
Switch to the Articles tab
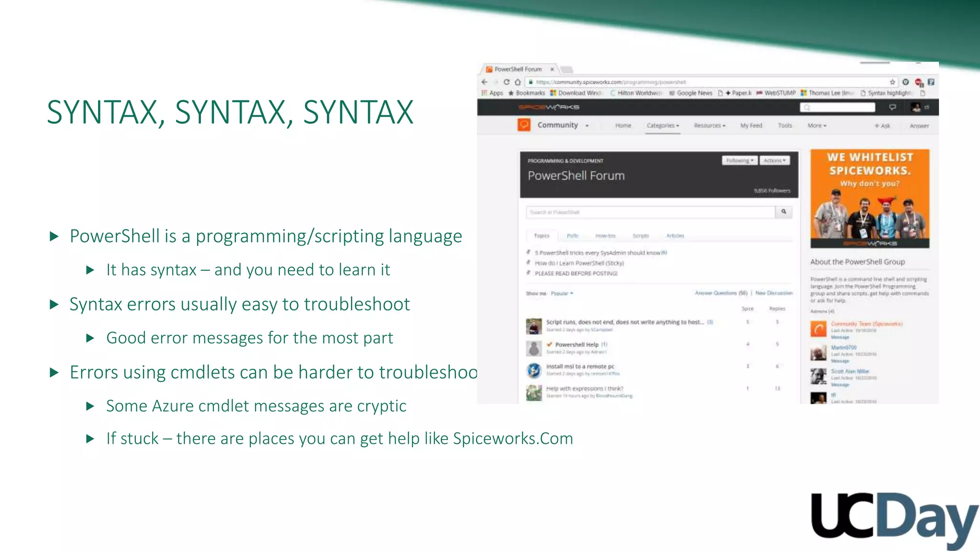point(675,236)
